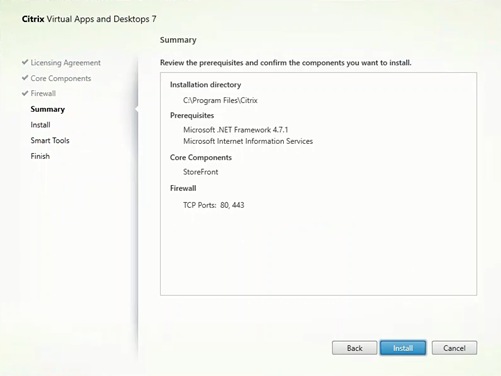Click the Citrix Virtual Apps and Desktops 7 title

[89, 19]
